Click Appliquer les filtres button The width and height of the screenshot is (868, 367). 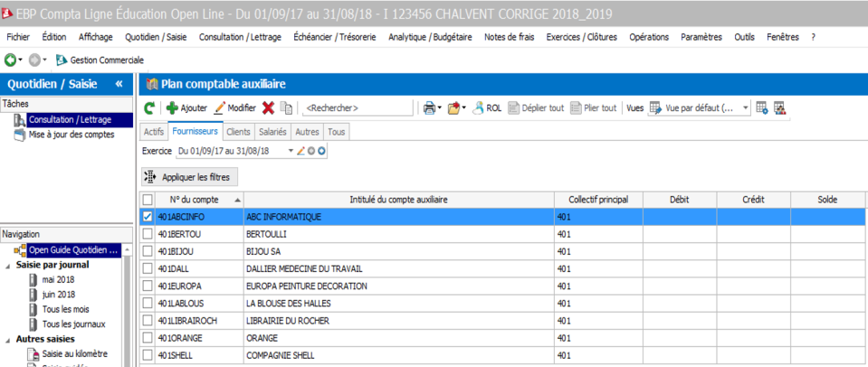coord(190,177)
